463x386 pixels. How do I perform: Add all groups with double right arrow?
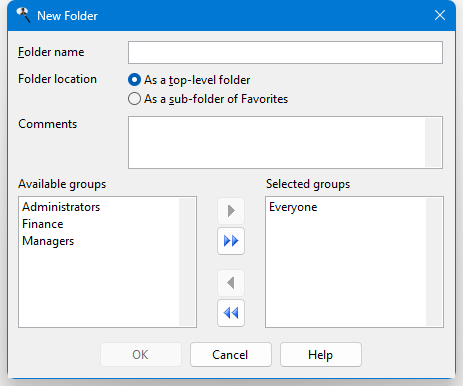pyautogui.click(x=231, y=241)
